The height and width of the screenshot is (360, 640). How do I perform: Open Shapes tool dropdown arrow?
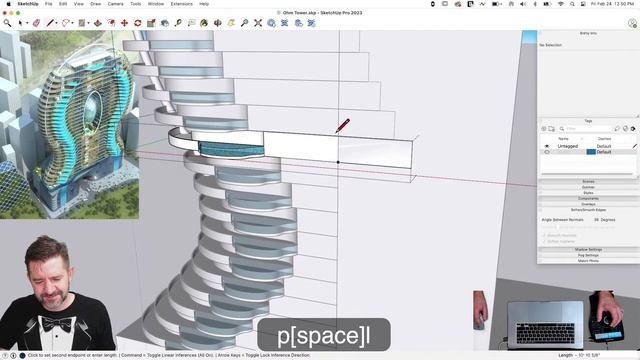click(88, 23)
